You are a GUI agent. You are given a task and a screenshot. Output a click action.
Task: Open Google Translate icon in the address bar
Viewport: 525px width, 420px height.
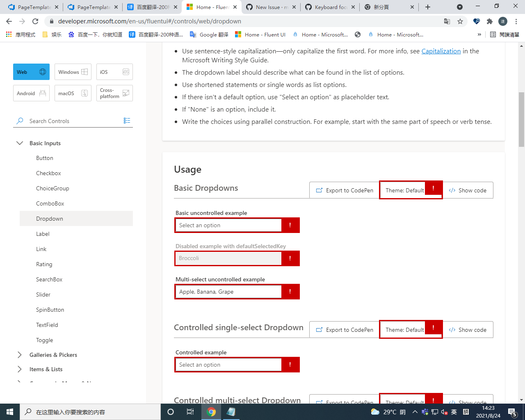click(x=447, y=21)
